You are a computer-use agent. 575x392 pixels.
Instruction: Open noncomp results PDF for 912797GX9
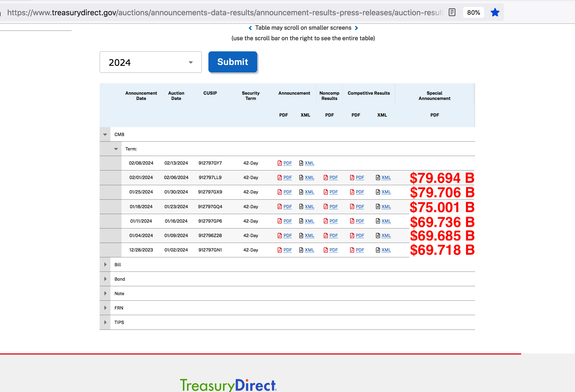tap(333, 192)
